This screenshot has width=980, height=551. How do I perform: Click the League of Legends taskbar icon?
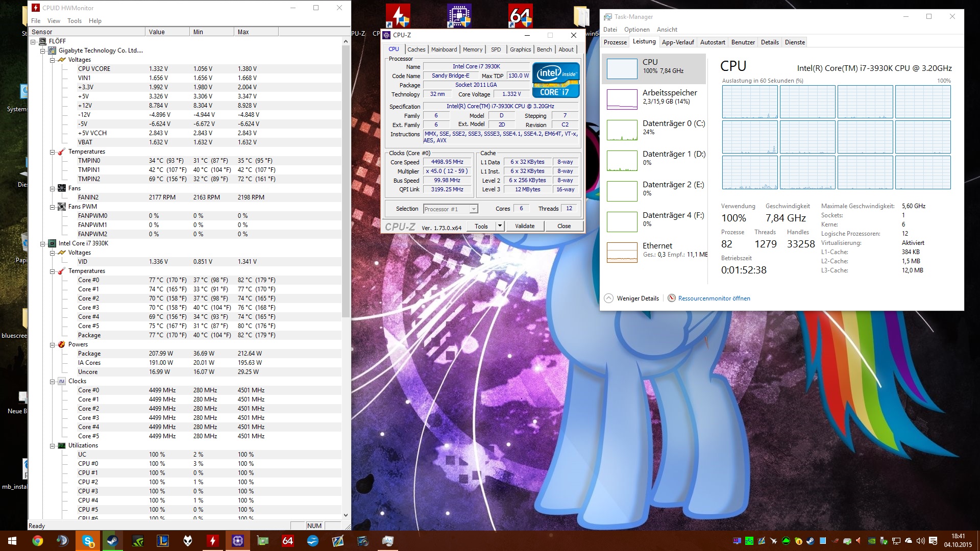tap(163, 541)
